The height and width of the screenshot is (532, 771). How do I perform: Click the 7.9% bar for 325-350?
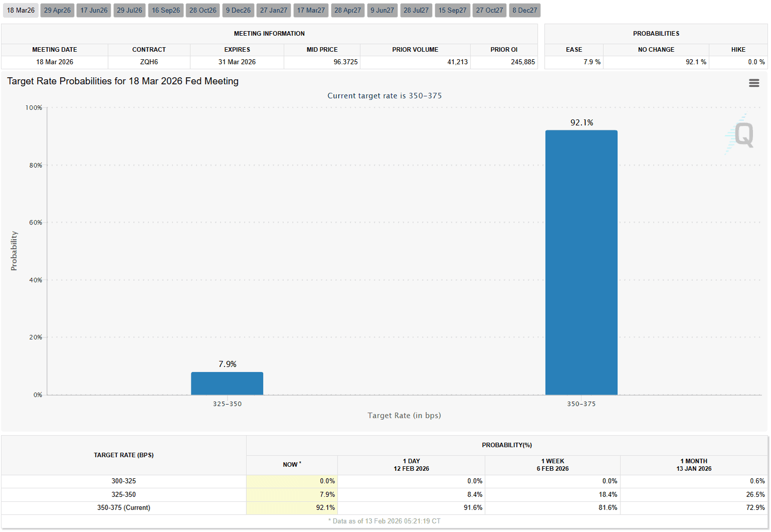(227, 383)
